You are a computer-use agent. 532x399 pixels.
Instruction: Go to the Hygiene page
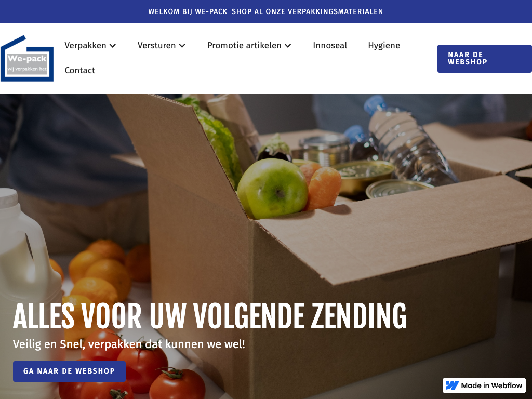coord(384,46)
